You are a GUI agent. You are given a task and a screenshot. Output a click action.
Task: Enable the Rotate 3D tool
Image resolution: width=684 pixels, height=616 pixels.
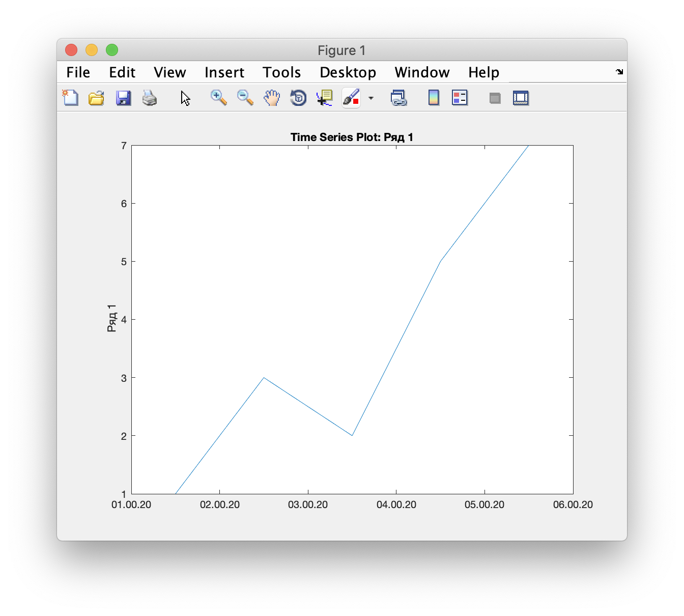point(298,98)
